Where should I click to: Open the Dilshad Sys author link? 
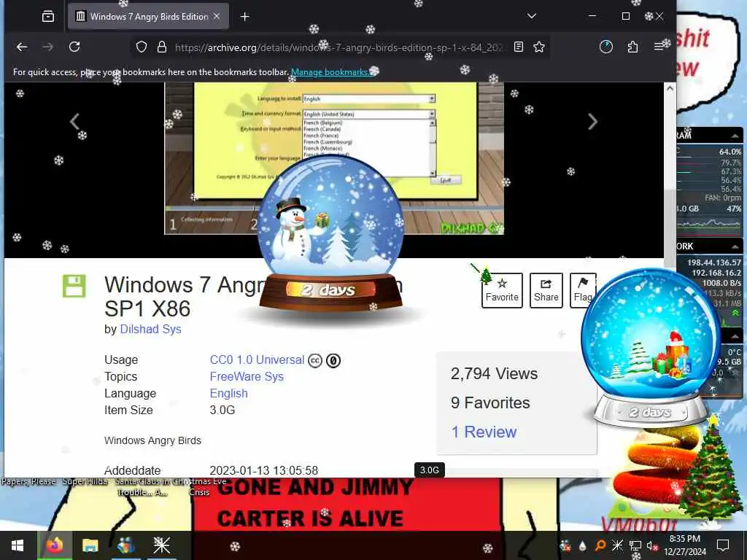tap(150, 329)
